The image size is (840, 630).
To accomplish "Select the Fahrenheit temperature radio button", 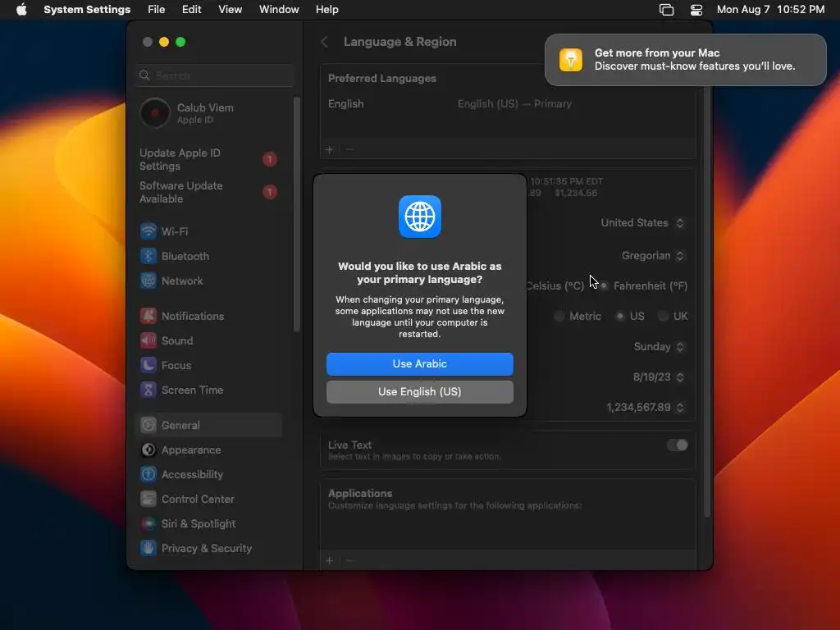I will [604, 285].
